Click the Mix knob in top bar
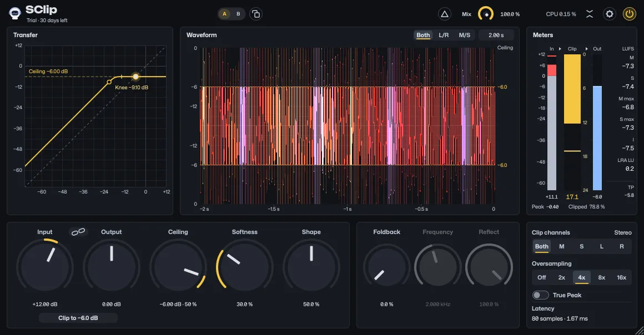 point(486,14)
